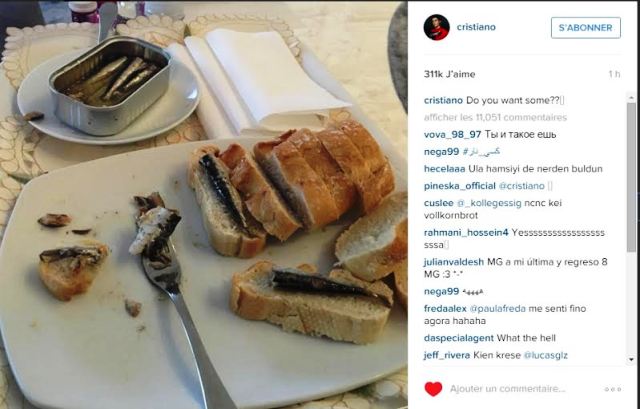640x409 pixels.
Task: Click the @lucasglz mention
Action: pos(545,356)
